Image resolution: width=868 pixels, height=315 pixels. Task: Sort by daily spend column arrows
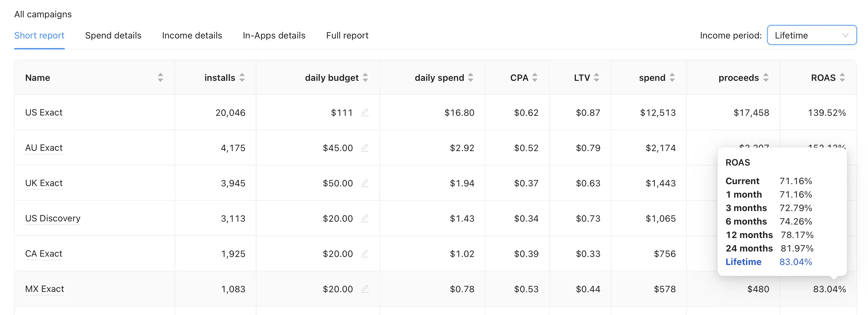(x=471, y=78)
